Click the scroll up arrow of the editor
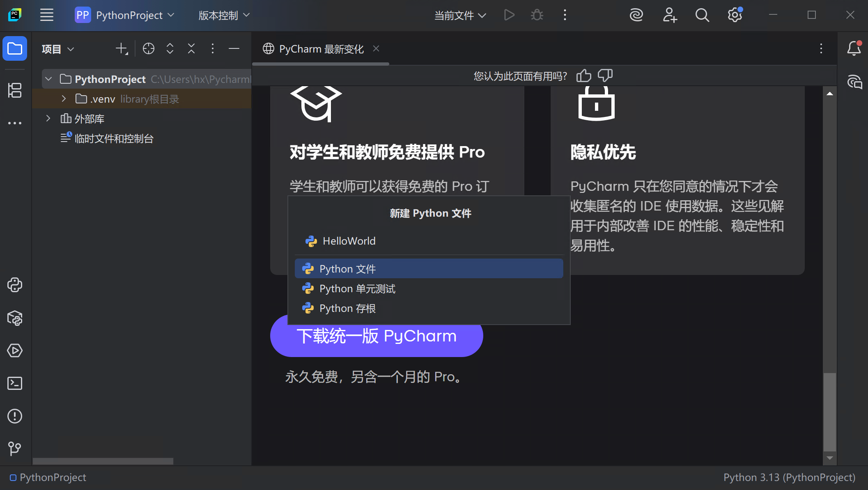This screenshot has width=868, height=490. [830, 94]
